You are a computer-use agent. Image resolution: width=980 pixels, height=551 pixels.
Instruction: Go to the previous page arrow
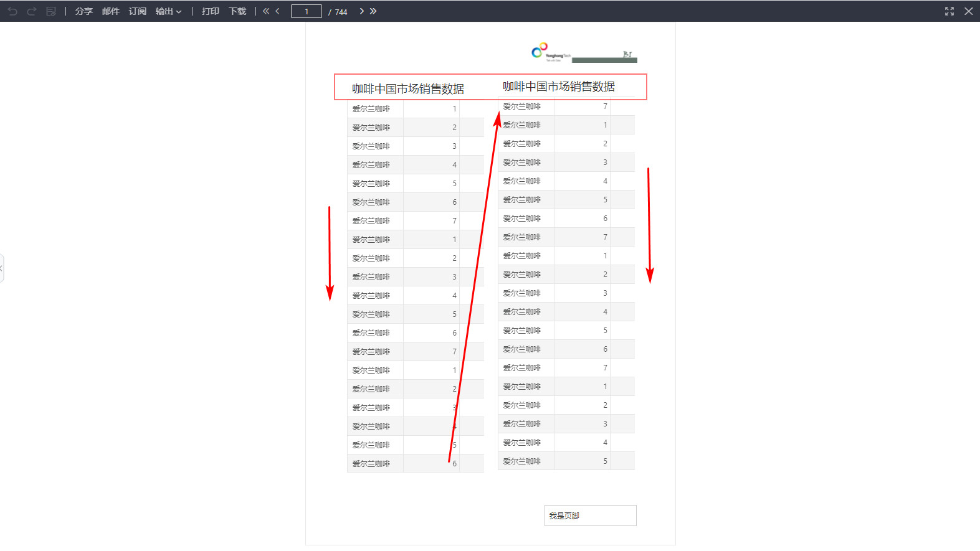tap(277, 11)
